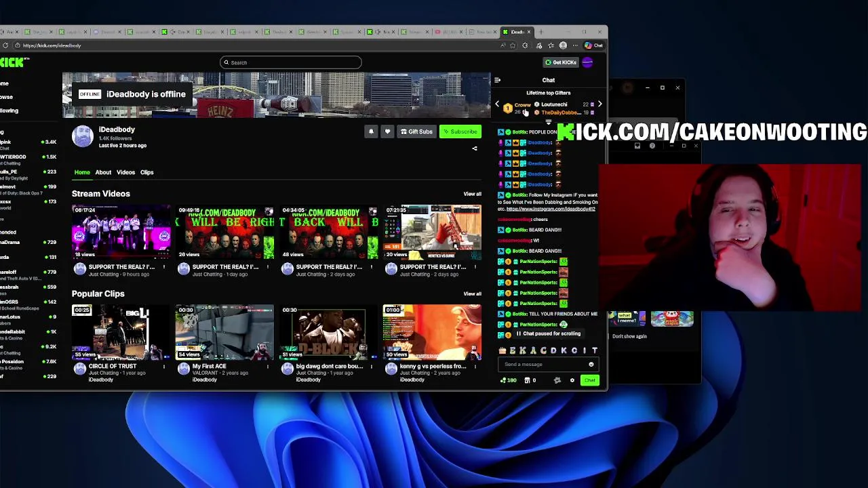
Task: Switch to the Videos tab
Action: click(125, 172)
